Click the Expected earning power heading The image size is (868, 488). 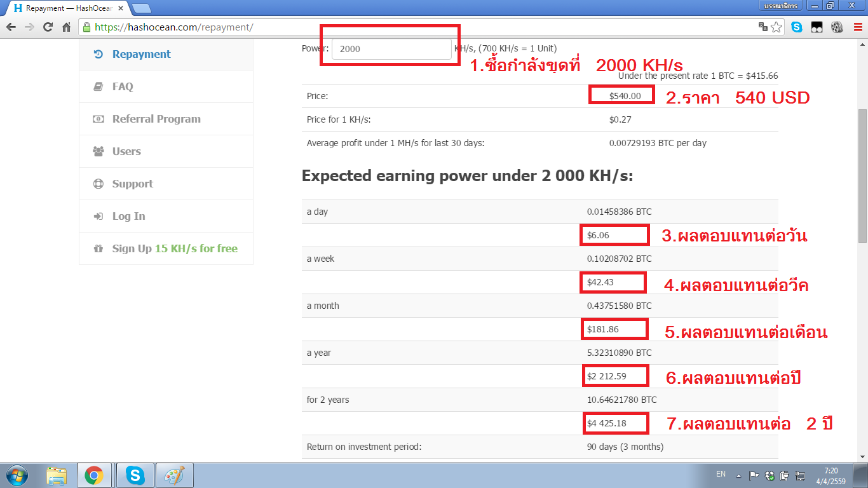pyautogui.click(x=467, y=176)
